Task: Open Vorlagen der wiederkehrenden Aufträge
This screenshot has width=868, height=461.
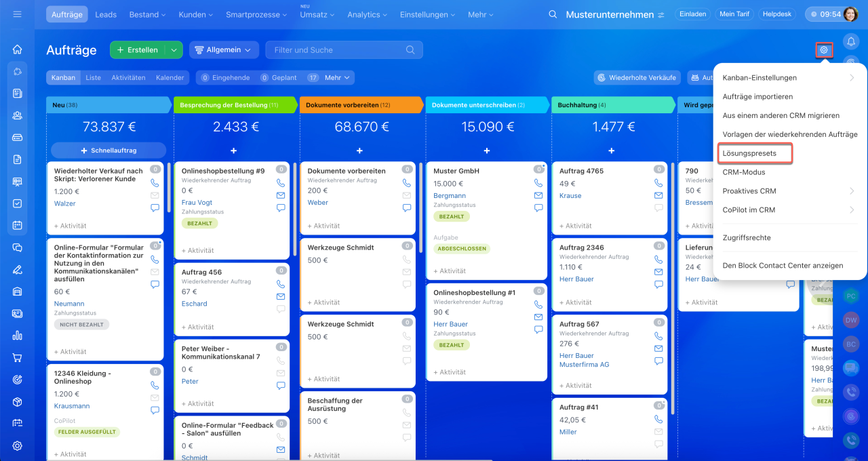Action: pyautogui.click(x=790, y=134)
